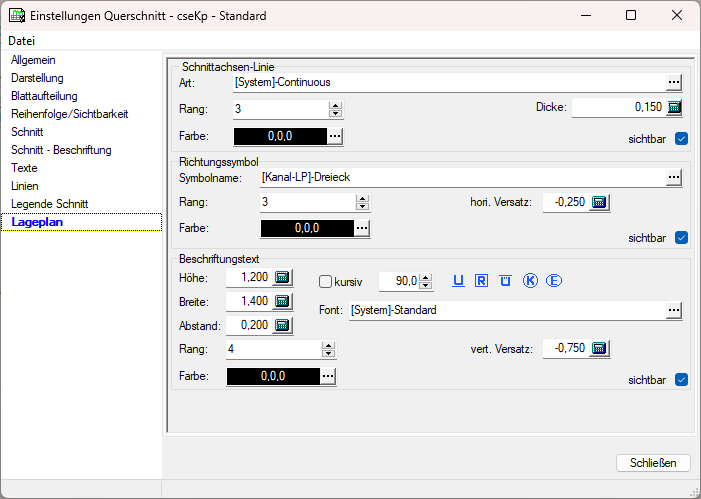
Task: Open line type browser for Art field
Action: pos(674,82)
